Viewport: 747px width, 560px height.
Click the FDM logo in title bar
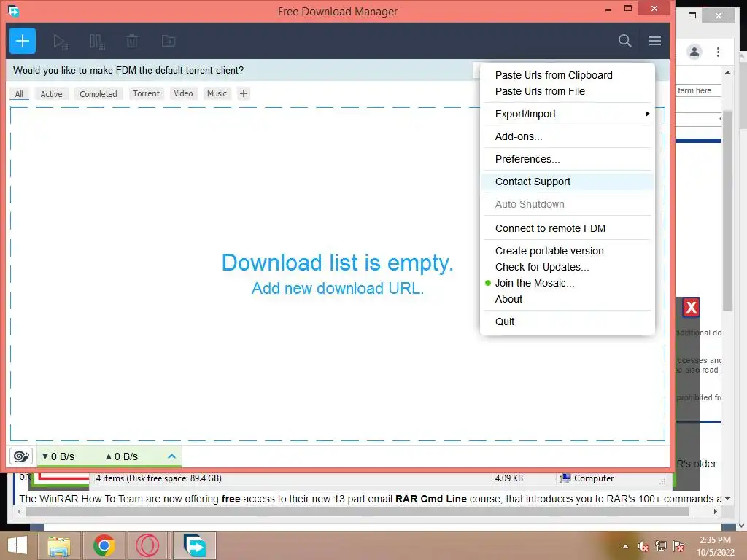pyautogui.click(x=13, y=10)
